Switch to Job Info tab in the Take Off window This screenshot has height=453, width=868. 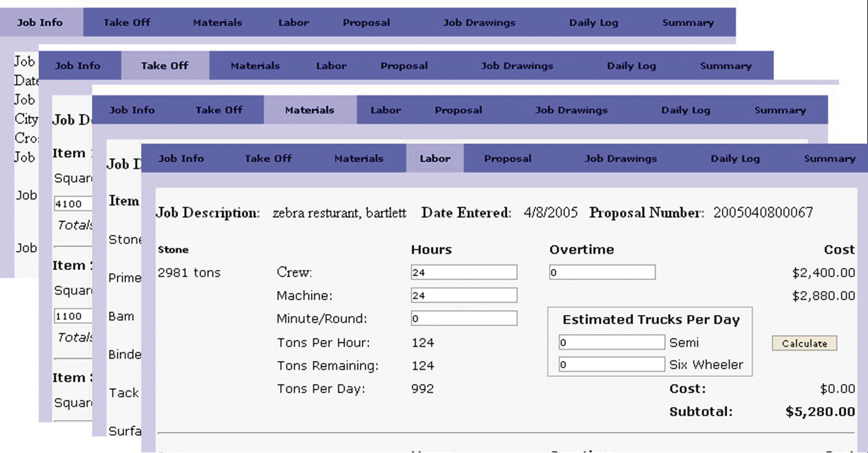pos(77,66)
